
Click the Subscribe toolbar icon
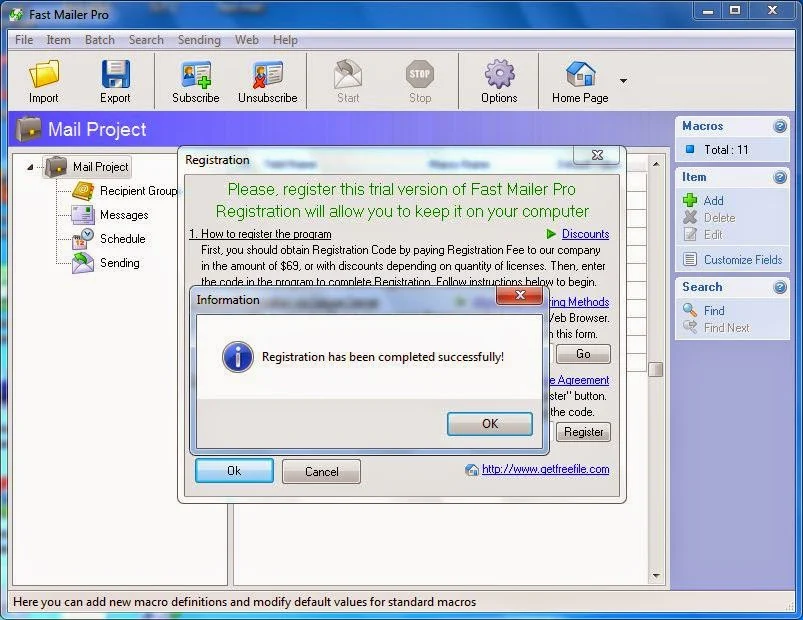pyautogui.click(x=196, y=75)
